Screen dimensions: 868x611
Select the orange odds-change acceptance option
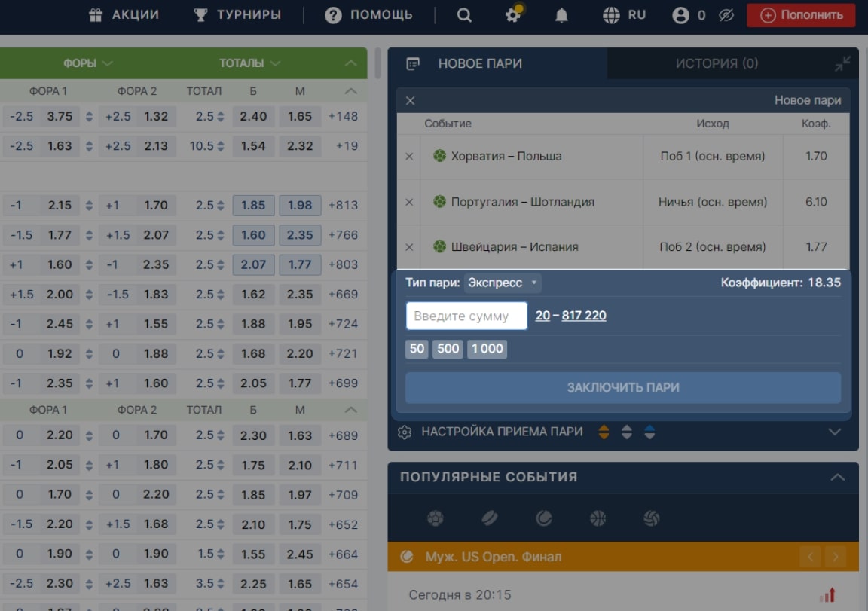point(604,432)
